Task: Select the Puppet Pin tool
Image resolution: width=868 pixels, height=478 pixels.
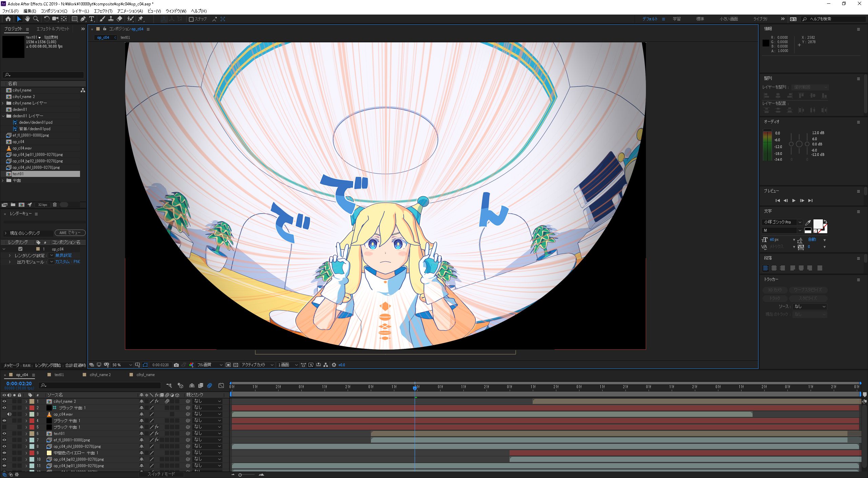Action: coord(141,19)
